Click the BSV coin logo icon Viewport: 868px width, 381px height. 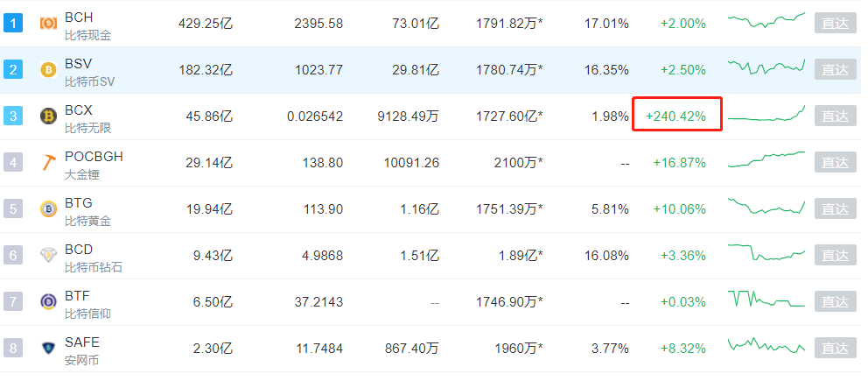[48, 70]
